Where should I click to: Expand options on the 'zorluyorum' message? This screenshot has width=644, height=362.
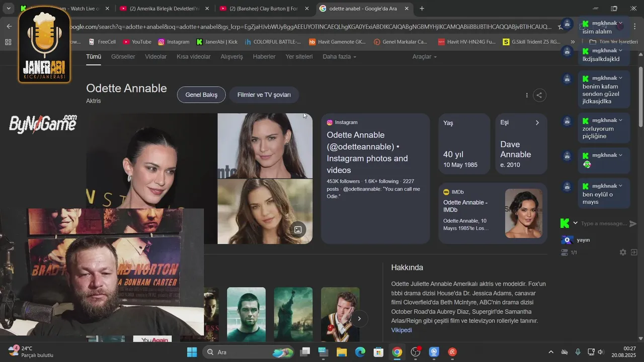pos(620,120)
